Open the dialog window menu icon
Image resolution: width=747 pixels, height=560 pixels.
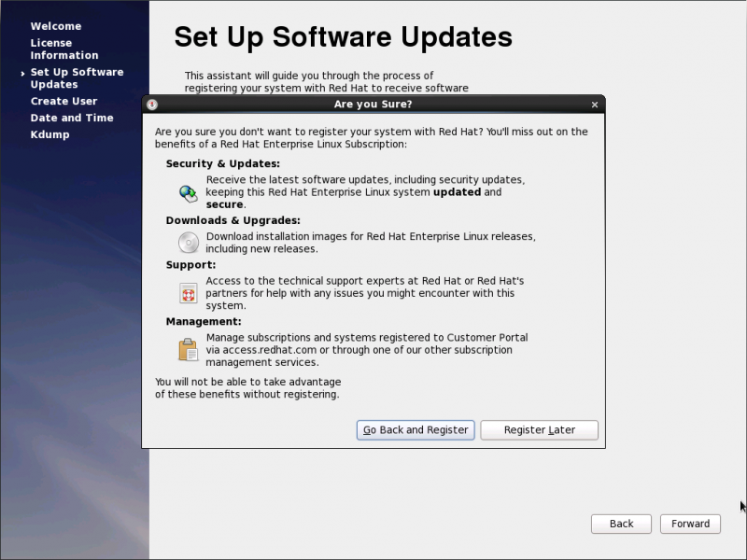tap(152, 105)
